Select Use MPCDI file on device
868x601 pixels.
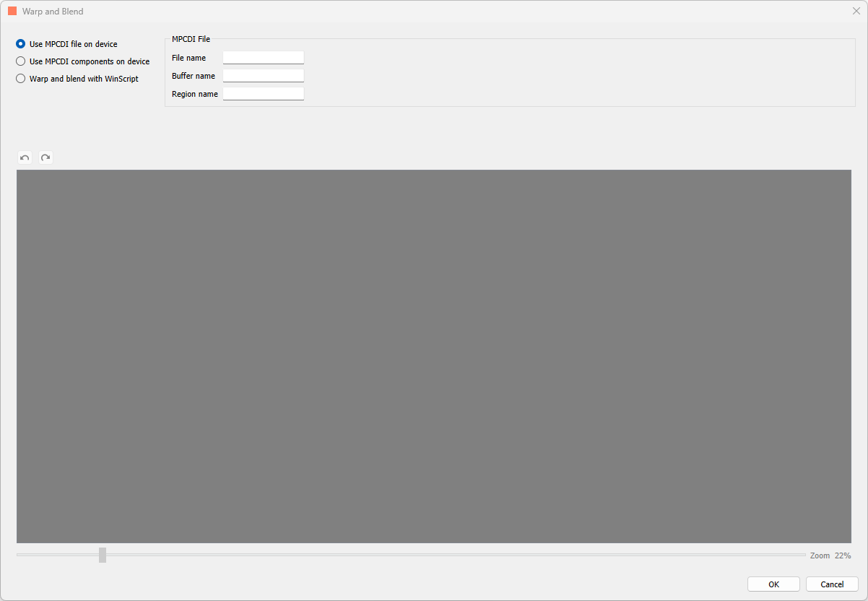[21, 44]
